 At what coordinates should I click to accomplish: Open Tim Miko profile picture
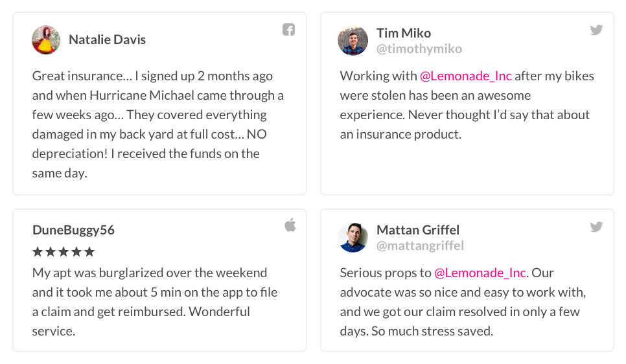click(x=353, y=40)
